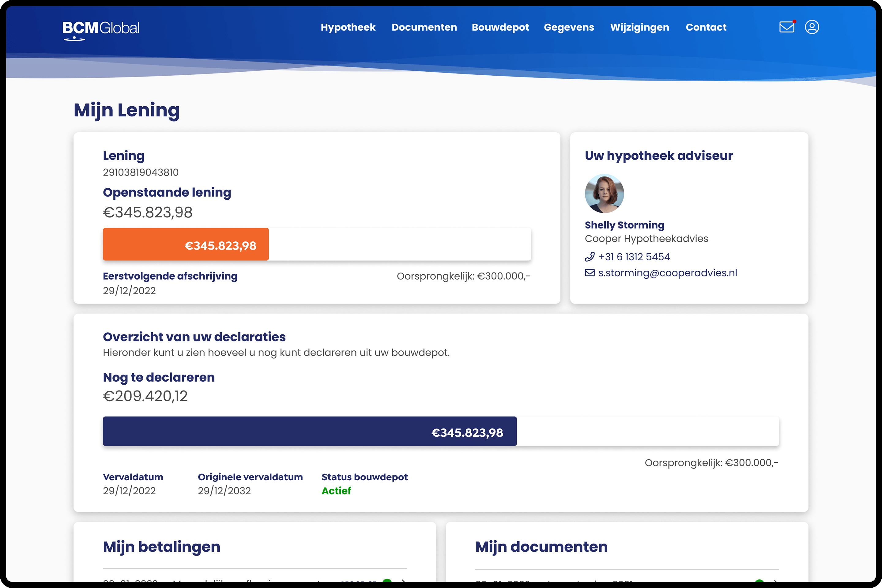Open the user profile account icon
Screen dimensions: 882x588
click(812, 27)
